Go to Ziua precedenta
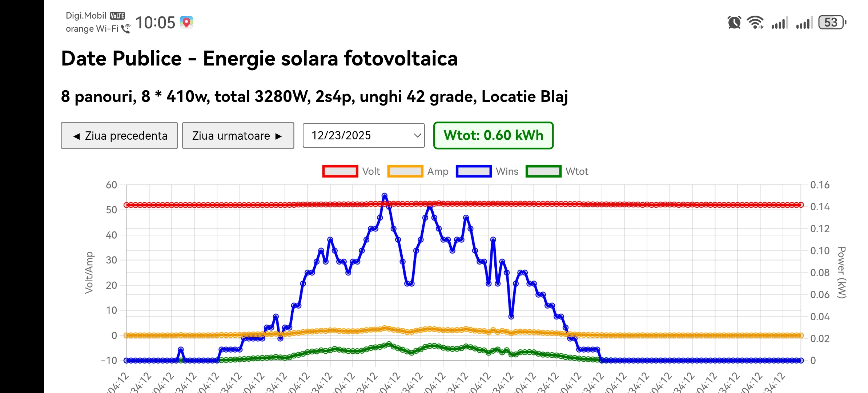 click(119, 135)
